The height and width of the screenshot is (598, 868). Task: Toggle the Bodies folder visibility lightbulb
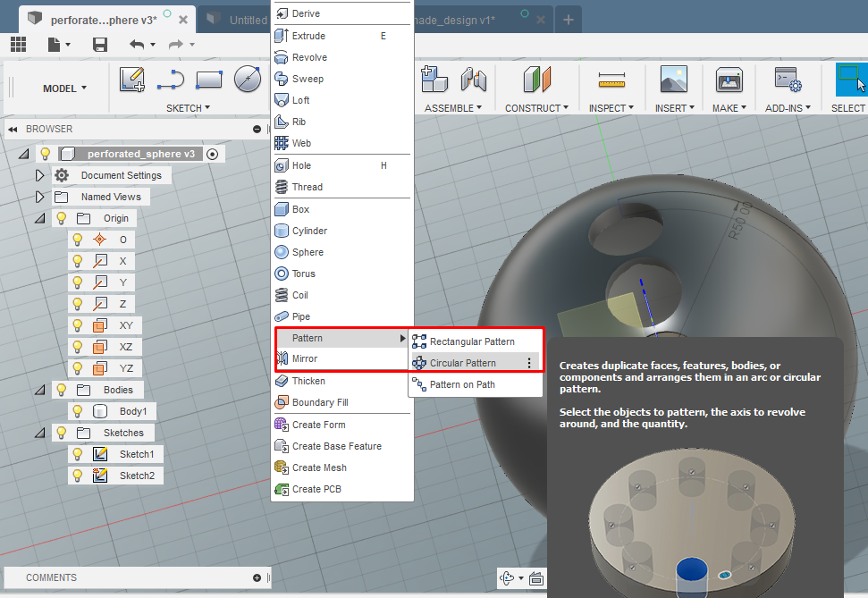pyautogui.click(x=62, y=390)
